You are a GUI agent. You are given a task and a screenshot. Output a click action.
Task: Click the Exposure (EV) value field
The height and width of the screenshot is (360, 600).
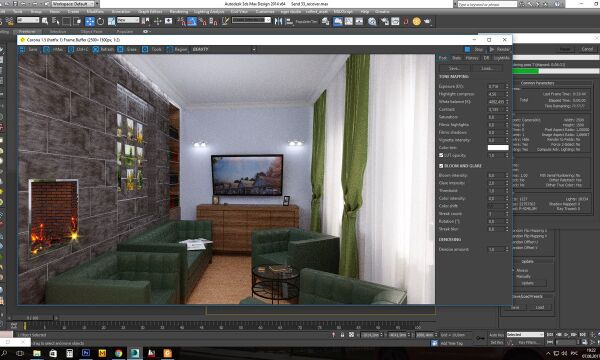click(496, 86)
